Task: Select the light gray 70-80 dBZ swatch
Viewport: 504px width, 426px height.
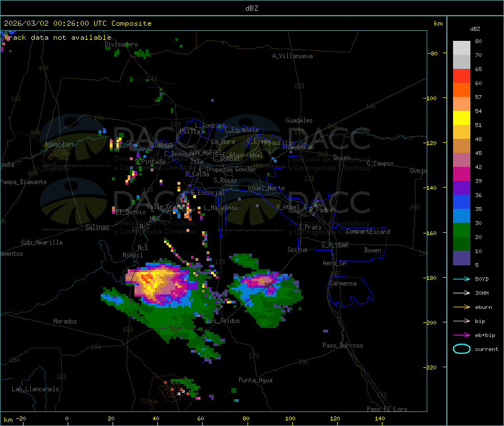Action: point(461,48)
